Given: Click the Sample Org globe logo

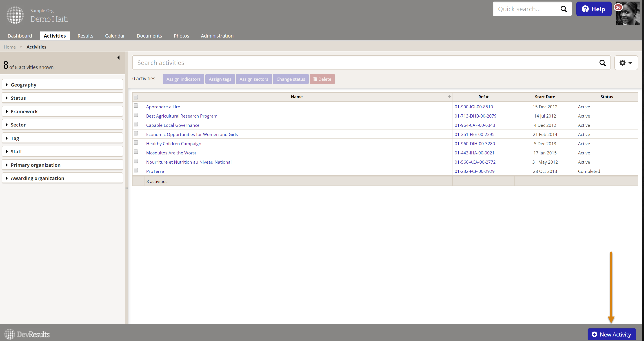Looking at the screenshot, I should pyautogui.click(x=15, y=15).
